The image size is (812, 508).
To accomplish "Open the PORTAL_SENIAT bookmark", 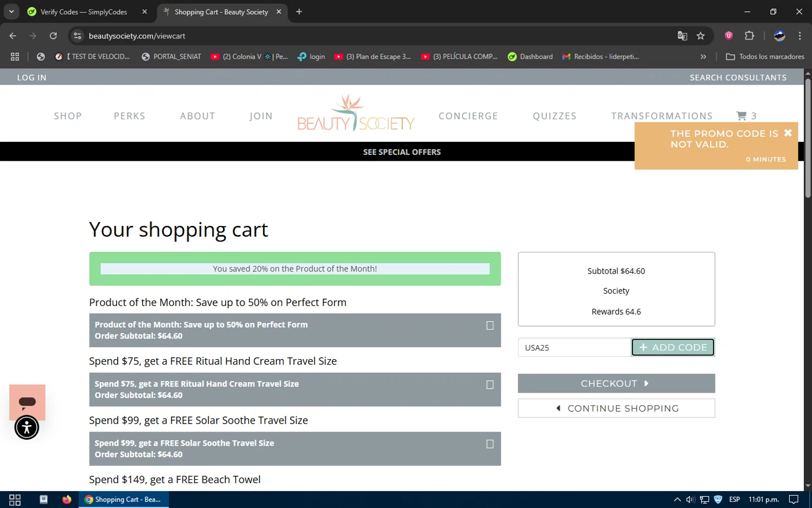I will [x=171, y=56].
